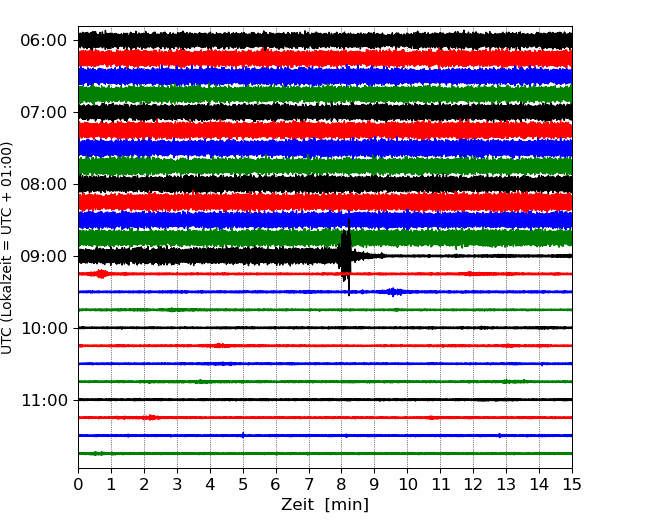Click the 07:00 y-axis time label
The height and width of the screenshot is (520, 650).
pos(44,112)
